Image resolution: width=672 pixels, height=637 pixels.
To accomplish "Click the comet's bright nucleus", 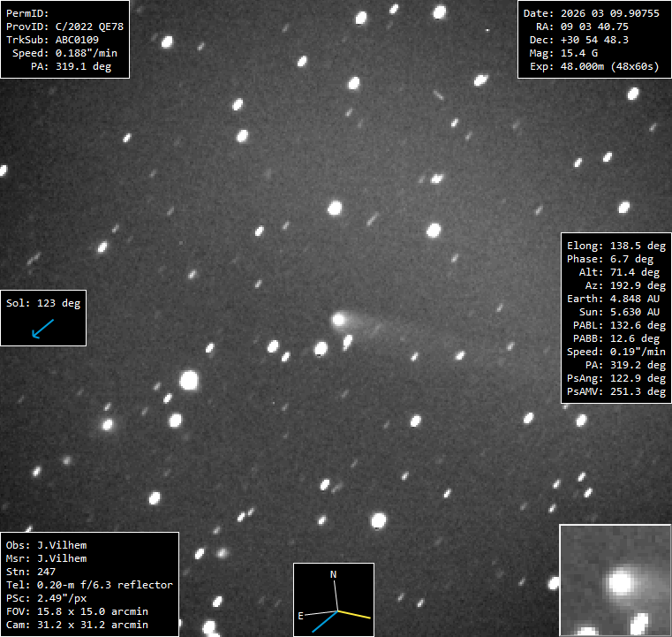I will [338, 319].
